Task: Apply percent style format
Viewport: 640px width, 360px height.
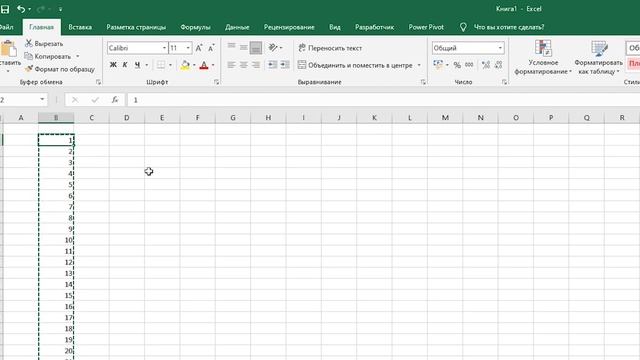Action: [457, 65]
